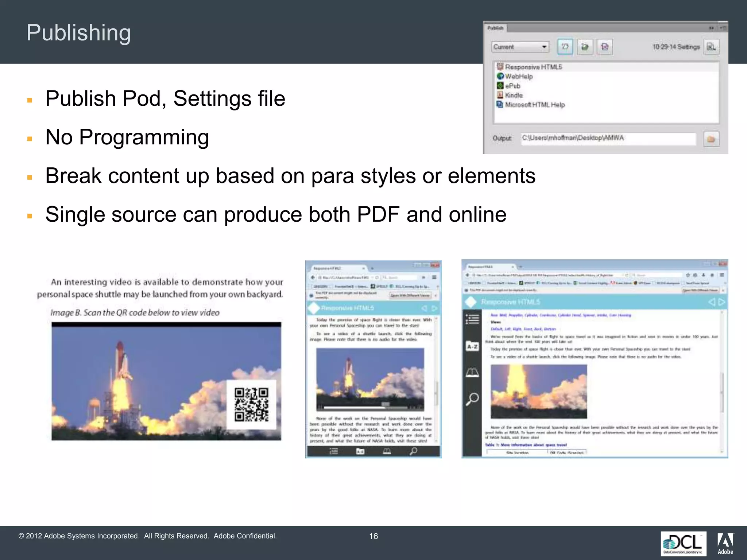Open the A-Z index icon in large browser sidebar
The image size is (747, 560).
tap(472, 346)
